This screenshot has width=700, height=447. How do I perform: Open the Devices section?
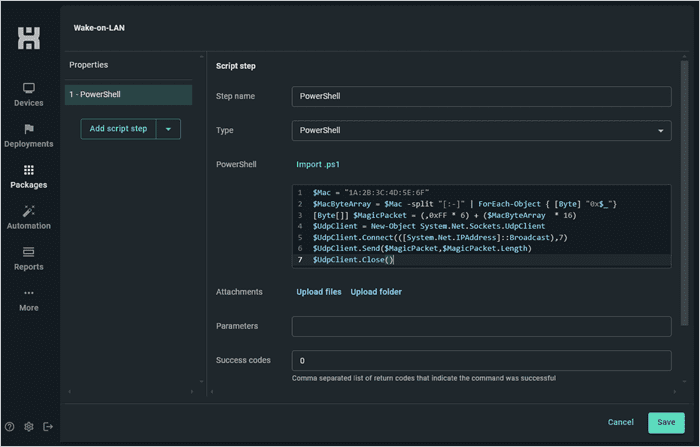[x=29, y=95]
